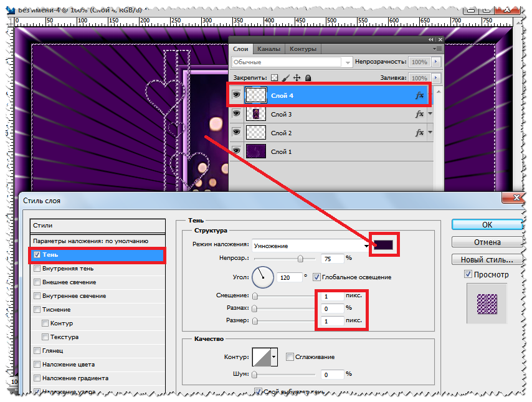532x402 pixels.
Task: Click the Contour curve preview thumbnail
Action: [262, 357]
